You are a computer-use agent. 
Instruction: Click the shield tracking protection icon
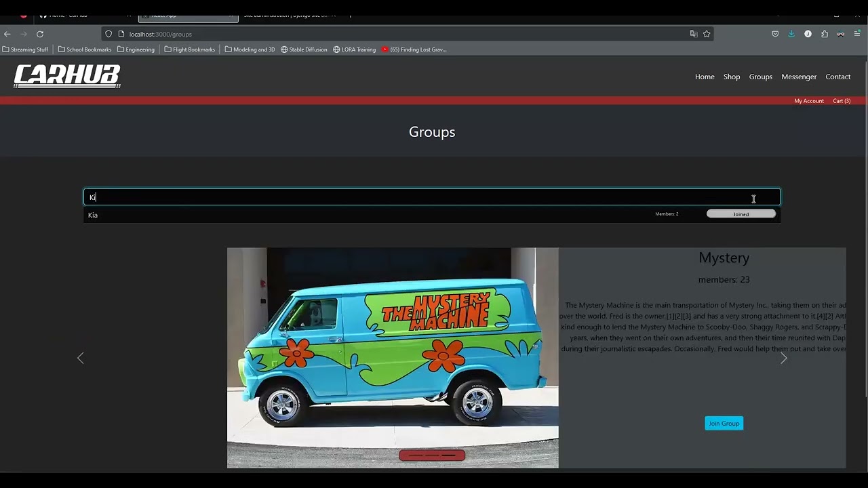[108, 34]
